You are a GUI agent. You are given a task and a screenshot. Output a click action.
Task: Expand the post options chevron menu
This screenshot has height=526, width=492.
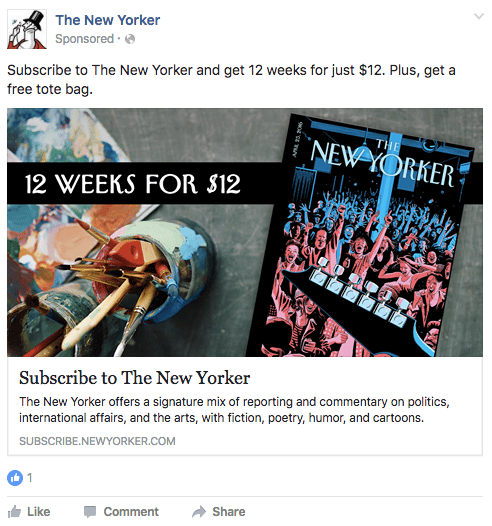coord(479,16)
